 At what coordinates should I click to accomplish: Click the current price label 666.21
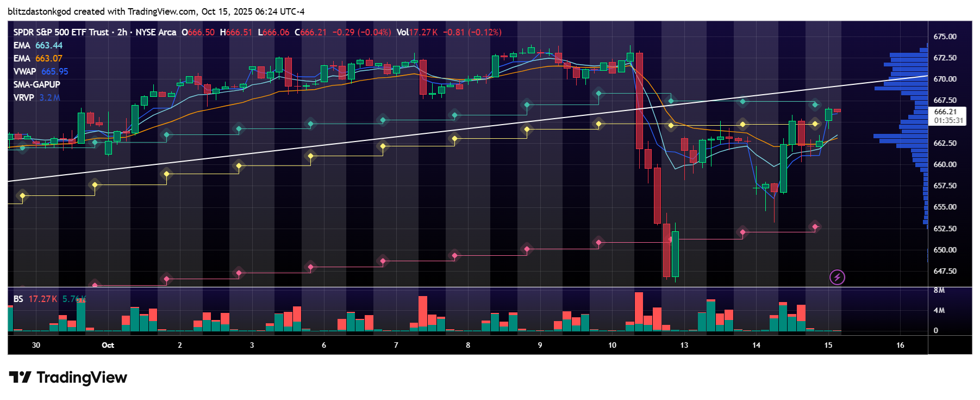tap(945, 112)
